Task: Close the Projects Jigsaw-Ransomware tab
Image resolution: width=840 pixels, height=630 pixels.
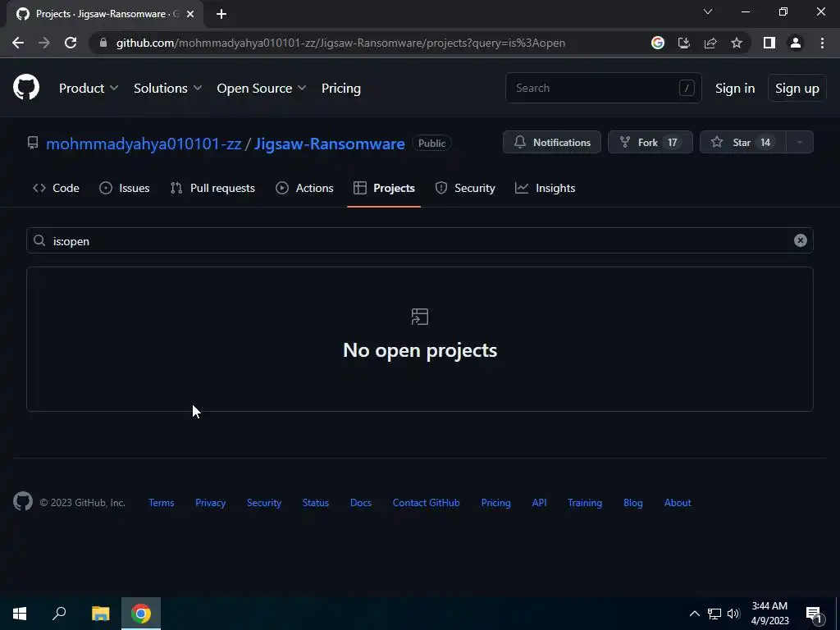Action: (x=190, y=14)
